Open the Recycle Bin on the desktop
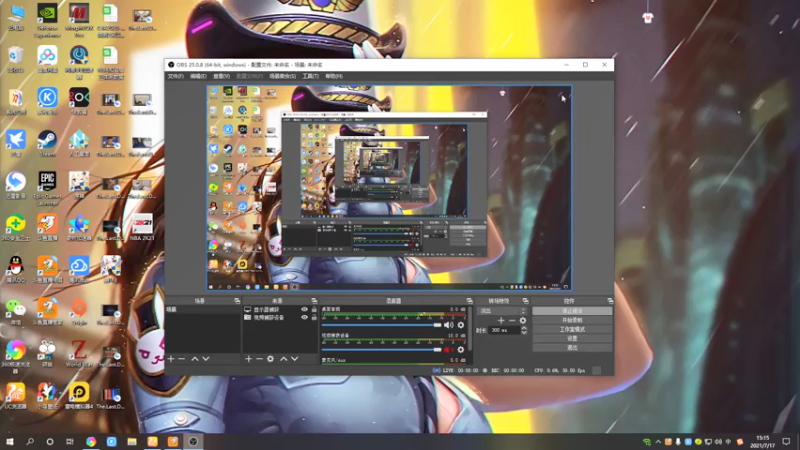This screenshot has width=800, height=450. click(16, 59)
